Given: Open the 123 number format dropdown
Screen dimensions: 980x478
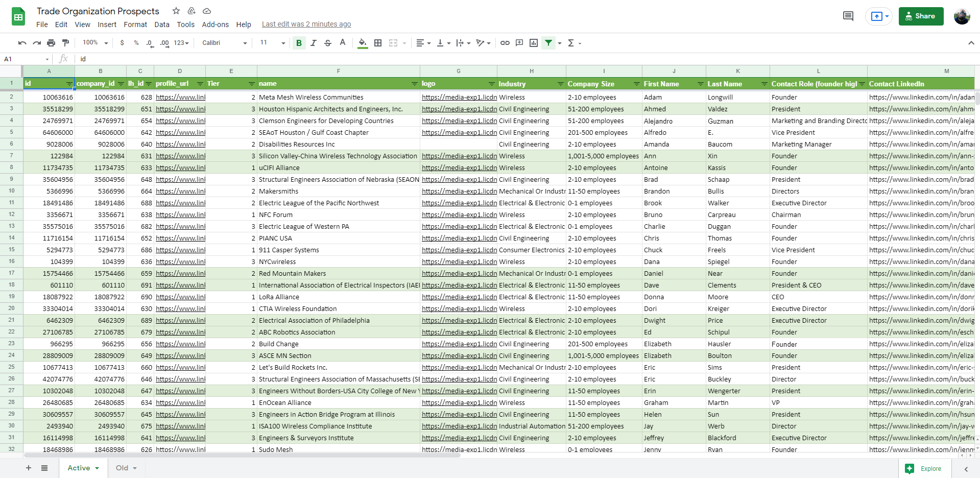Looking at the screenshot, I should click(x=181, y=43).
